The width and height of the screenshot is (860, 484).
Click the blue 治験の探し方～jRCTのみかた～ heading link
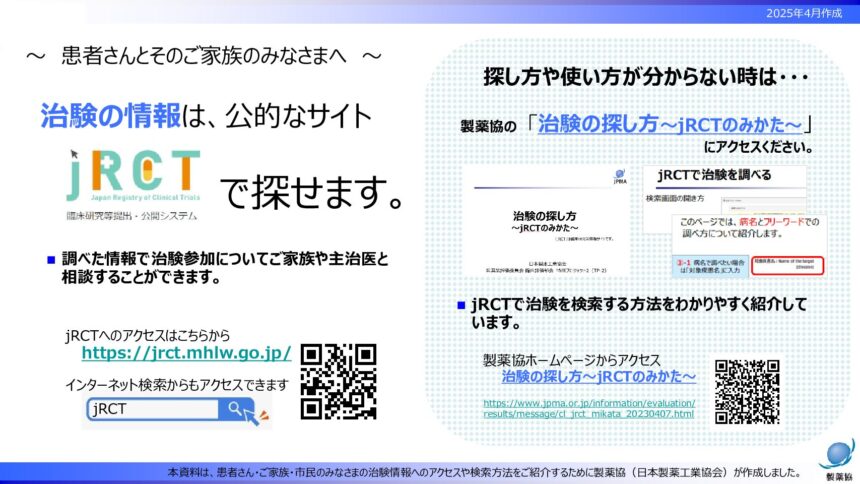670,125
